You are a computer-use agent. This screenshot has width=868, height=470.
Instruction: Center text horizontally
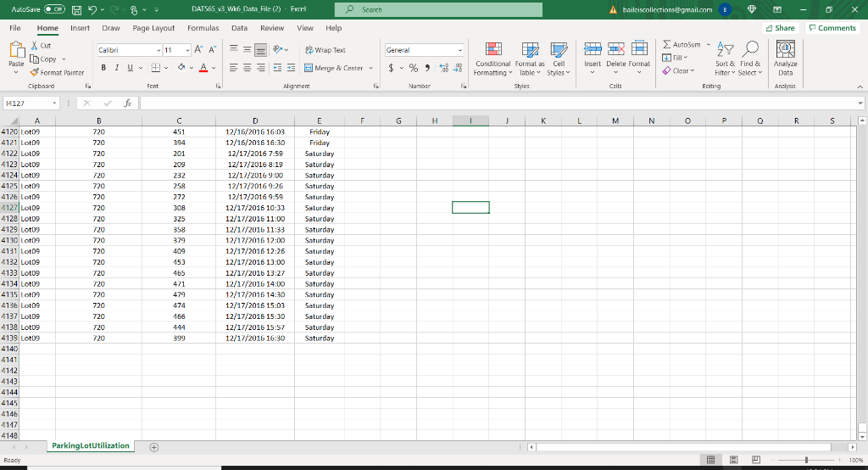click(247, 68)
